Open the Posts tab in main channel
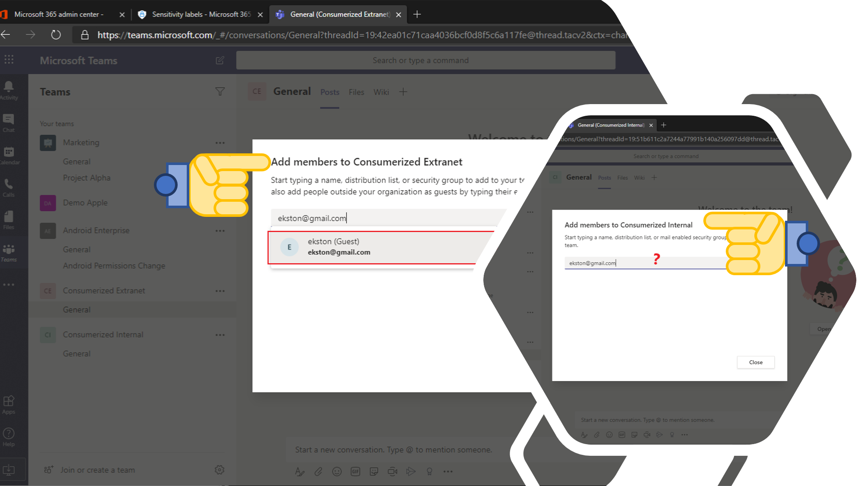 (x=330, y=92)
